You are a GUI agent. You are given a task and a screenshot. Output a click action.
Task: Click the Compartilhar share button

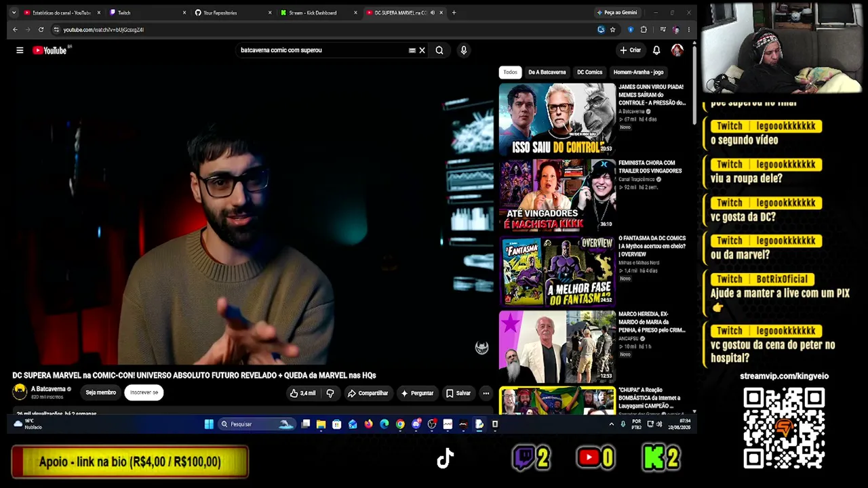[x=368, y=393]
